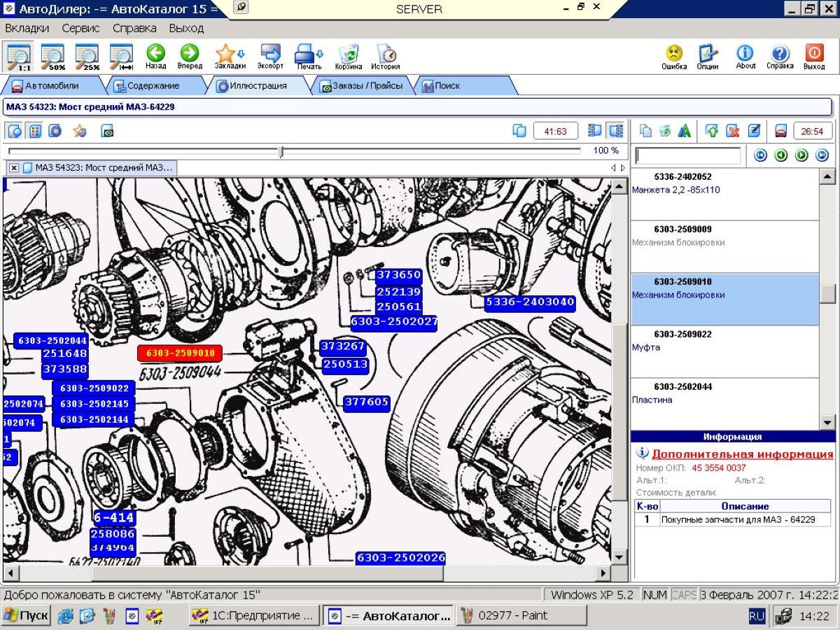
Task: Toggle the blue gear button above illustration
Action: point(55,131)
